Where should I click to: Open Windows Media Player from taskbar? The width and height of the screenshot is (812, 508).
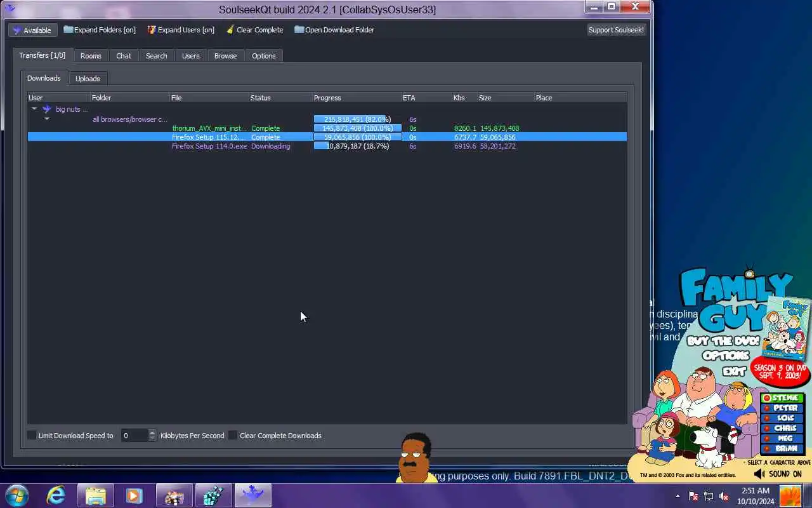(134, 495)
